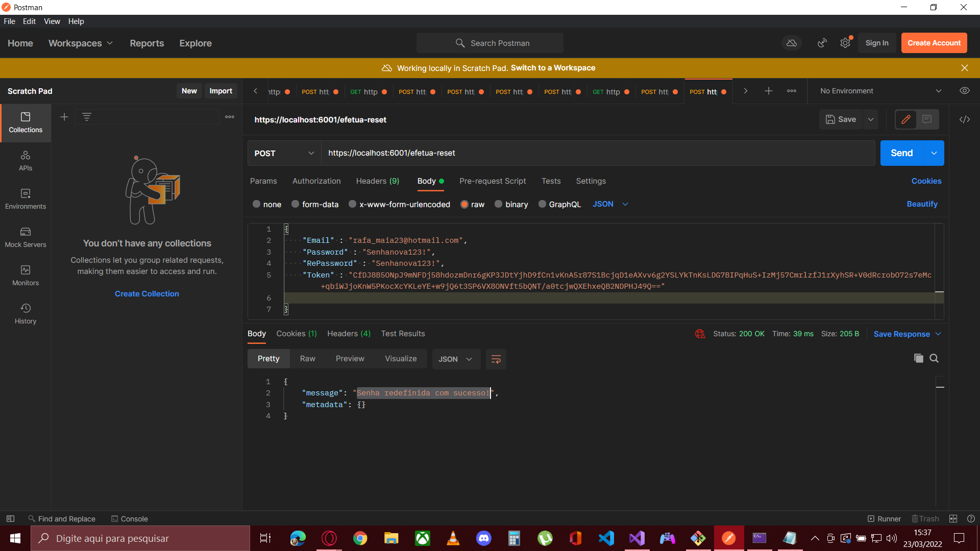Open the View menu

pyautogui.click(x=52, y=21)
